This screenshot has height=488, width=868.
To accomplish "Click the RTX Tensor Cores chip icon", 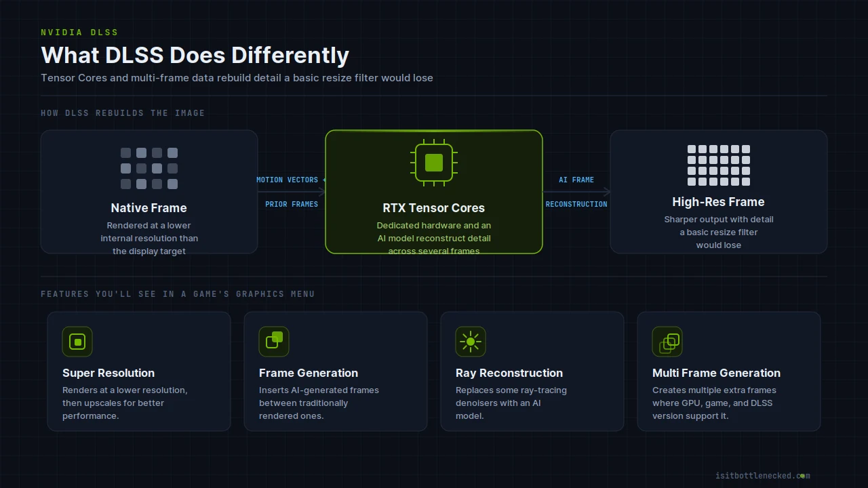I will 434,163.
